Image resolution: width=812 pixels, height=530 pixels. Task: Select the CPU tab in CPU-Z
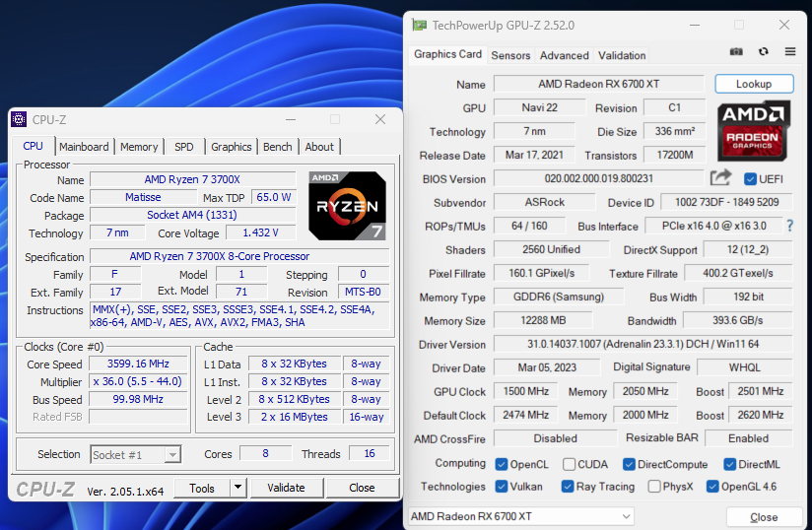click(34, 146)
